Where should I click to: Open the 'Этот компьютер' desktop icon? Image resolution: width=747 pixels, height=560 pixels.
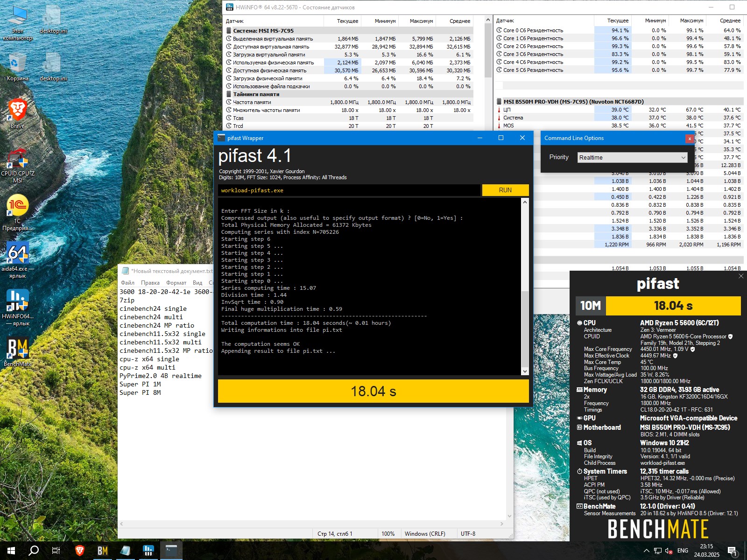click(18, 22)
